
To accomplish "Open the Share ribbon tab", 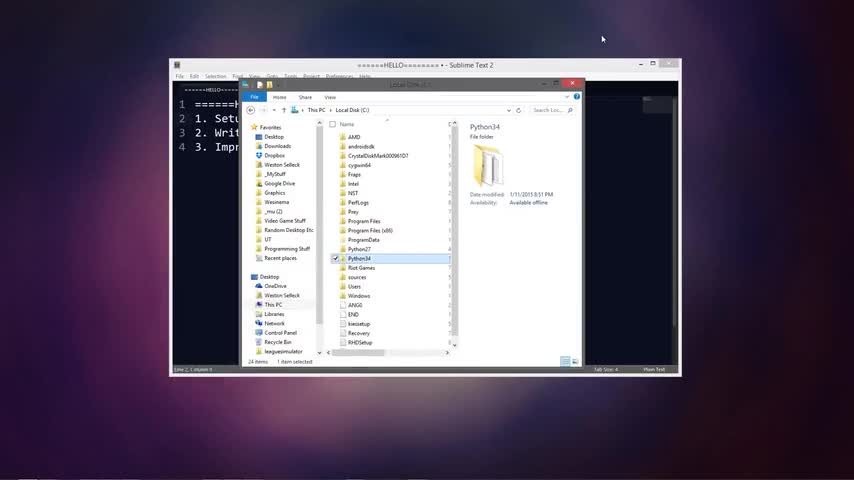I will tap(305, 97).
